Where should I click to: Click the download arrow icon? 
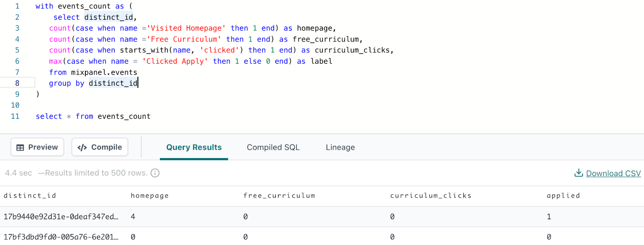click(x=579, y=173)
